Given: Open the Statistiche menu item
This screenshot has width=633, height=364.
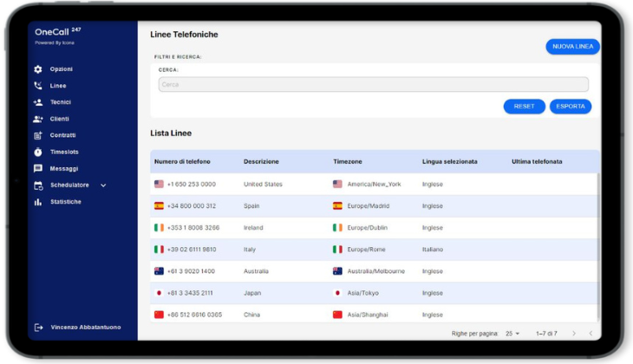Looking at the screenshot, I should pos(66,202).
